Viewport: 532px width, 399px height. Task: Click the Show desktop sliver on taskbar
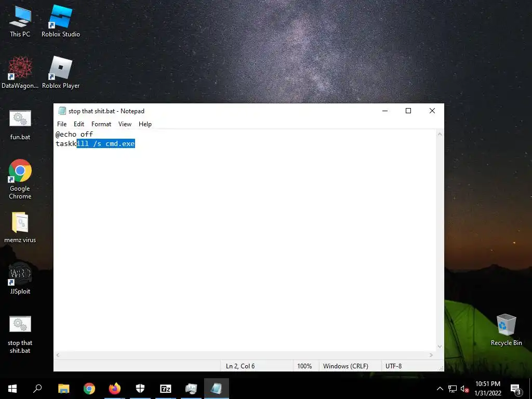[x=530, y=389]
